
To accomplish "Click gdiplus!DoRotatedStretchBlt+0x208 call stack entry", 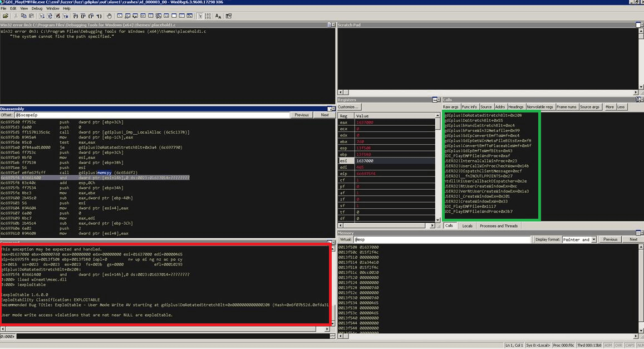I will (x=483, y=116).
